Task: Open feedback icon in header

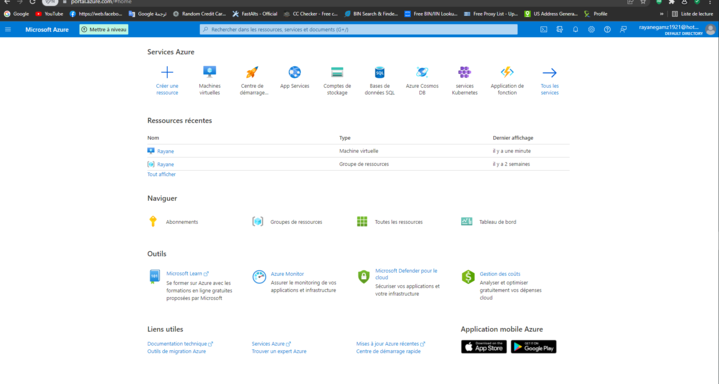Action: point(623,29)
